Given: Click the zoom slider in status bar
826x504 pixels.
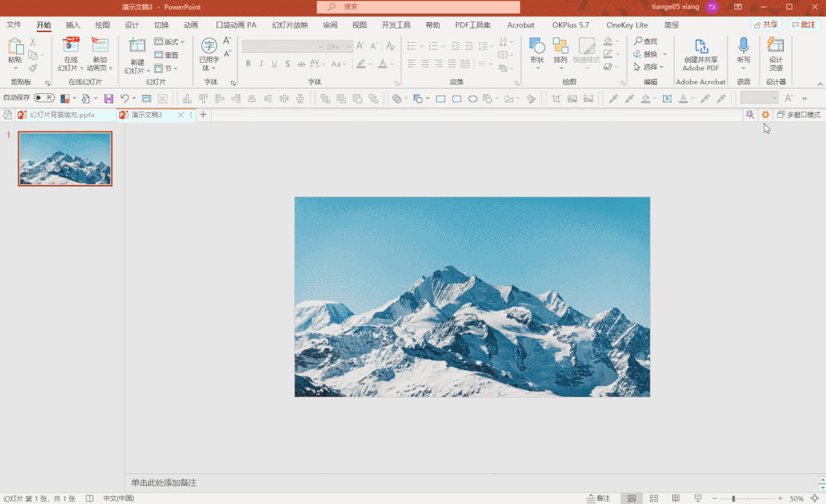Looking at the screenshot, I should (733, 499).
